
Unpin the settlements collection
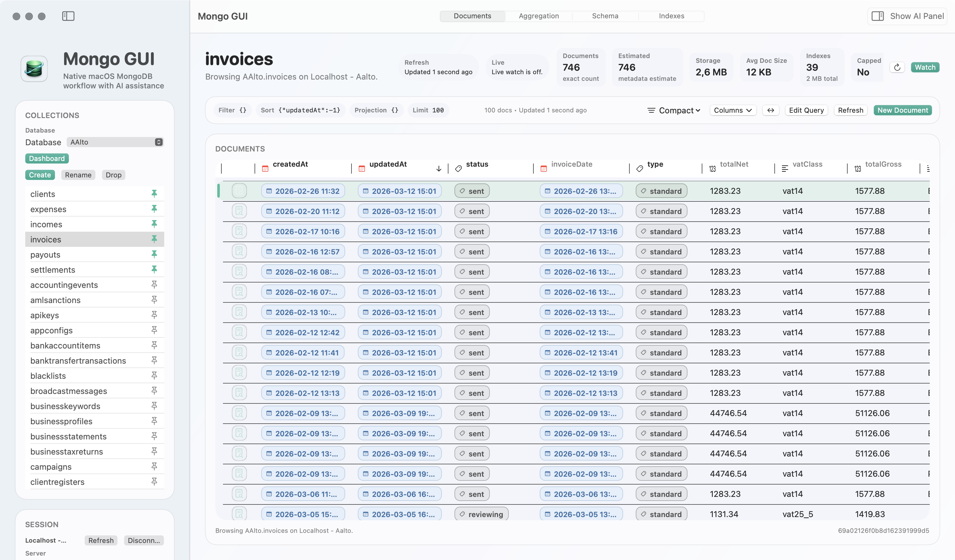click(x=154, y=269)
